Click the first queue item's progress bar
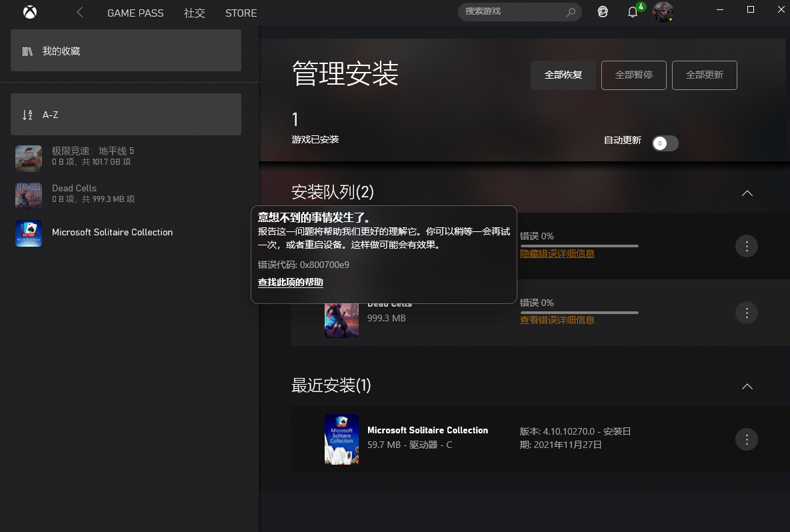790x532 pixels. (x=579, y=246)
